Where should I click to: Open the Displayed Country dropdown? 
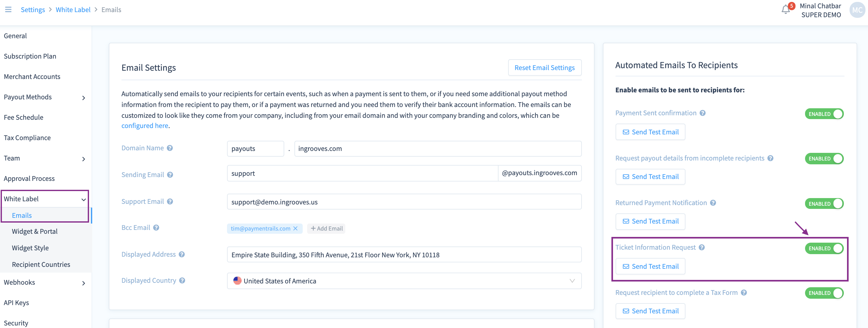[404, 281]
